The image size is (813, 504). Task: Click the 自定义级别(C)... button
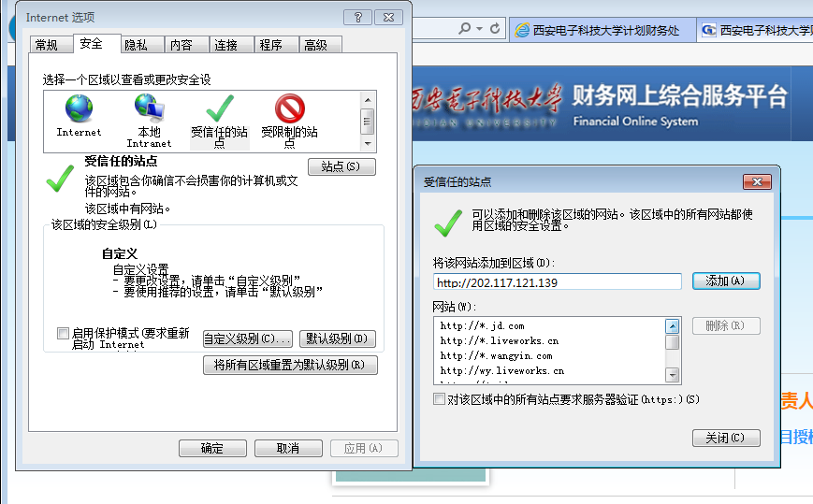(x=247, y=338)
